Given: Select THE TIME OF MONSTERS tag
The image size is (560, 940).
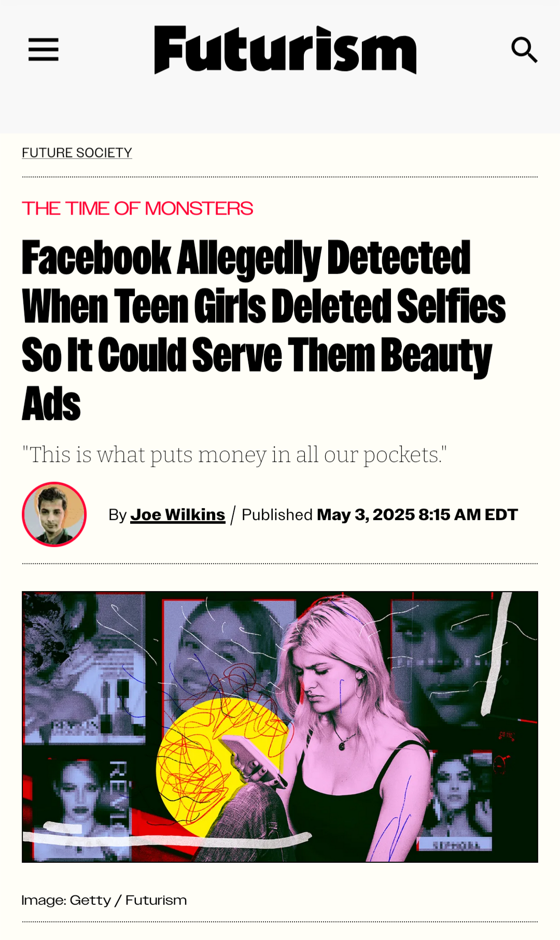Looking at the screenshot, I should [x=137, y=208].
